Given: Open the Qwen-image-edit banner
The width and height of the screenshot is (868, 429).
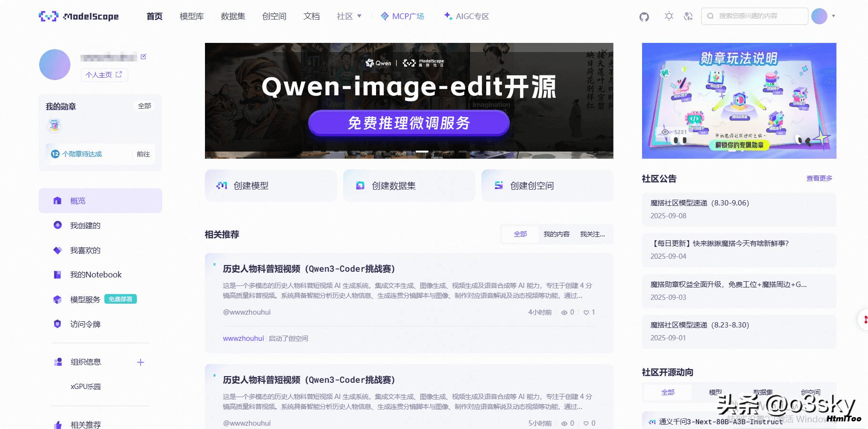Looking at the screenshot, I should pos(409,101).
